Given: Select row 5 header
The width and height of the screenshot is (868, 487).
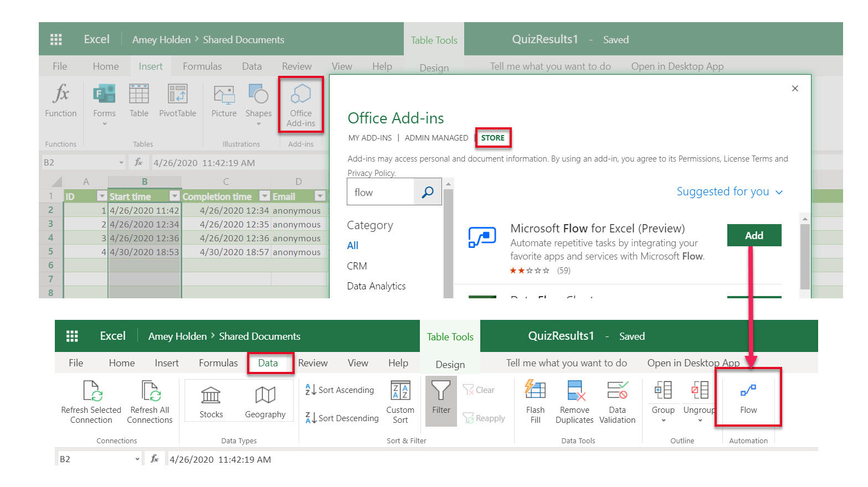Looking at the screenshot, I should coord(51,251).
